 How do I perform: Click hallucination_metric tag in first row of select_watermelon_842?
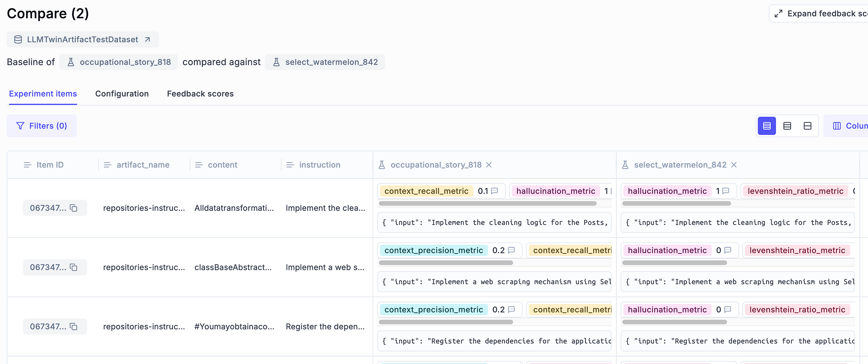(667, 191)
